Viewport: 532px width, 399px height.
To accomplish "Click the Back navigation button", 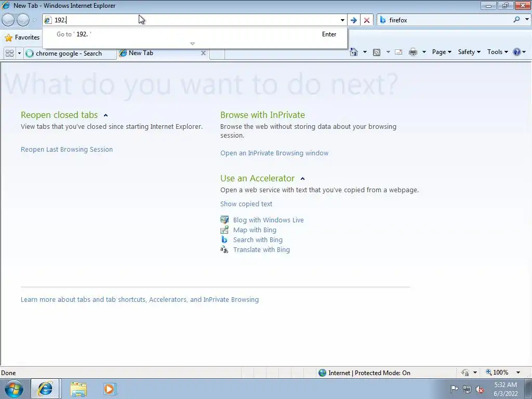I will 8,20.
